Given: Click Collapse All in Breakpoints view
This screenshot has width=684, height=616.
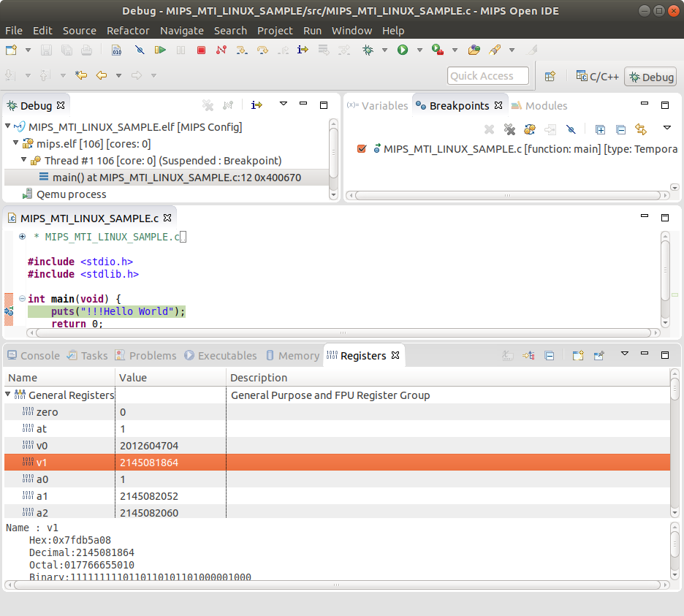Looking at the screenshot, I should [x=620, y=129].
